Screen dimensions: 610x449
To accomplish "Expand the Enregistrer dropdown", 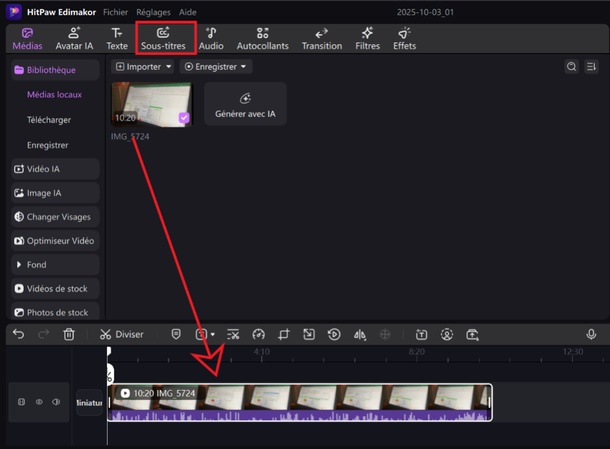I will point(216,67).
